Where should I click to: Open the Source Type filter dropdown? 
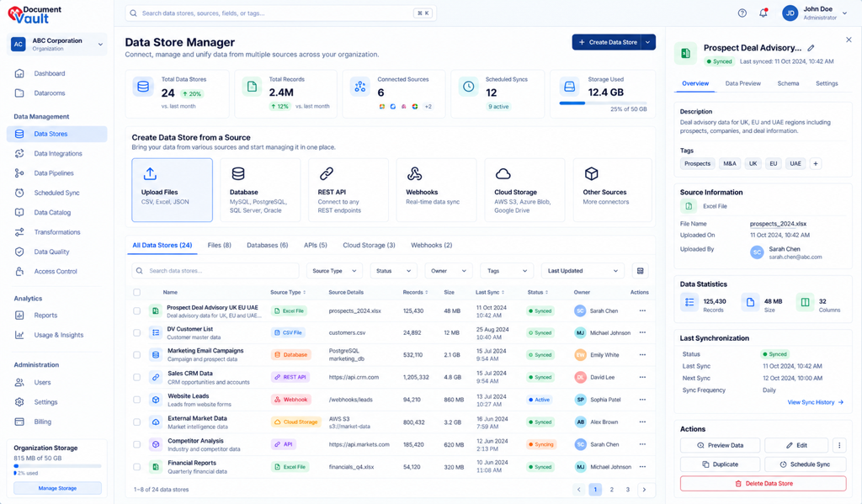[334, 270]
